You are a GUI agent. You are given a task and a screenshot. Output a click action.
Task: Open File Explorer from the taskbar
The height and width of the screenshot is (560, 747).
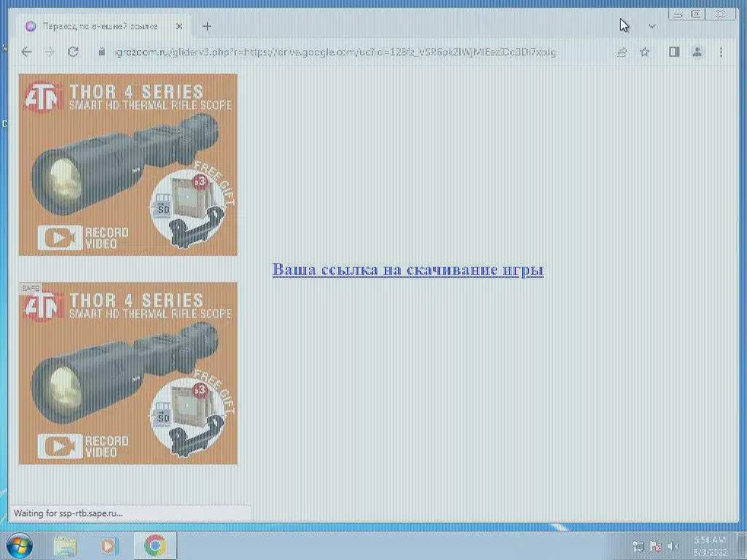[65, 545]
